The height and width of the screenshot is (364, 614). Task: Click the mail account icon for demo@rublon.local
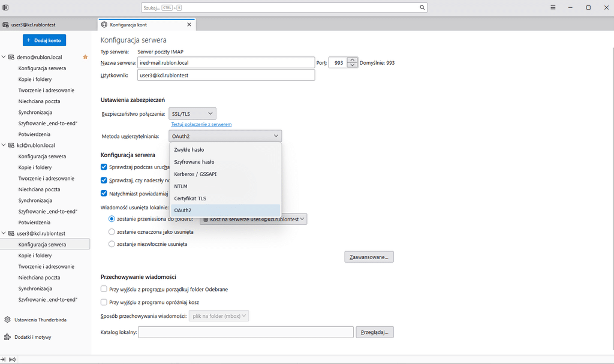pyautogui.click(x=11, y=57)
